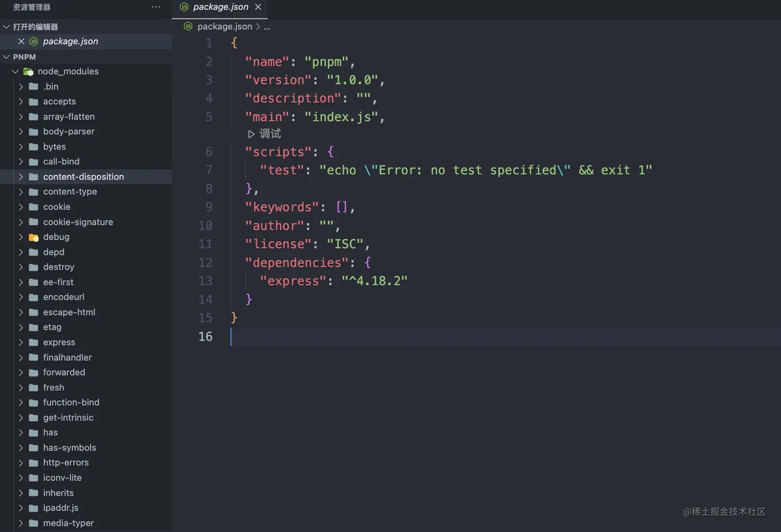Select the encodeurl folder
This screenshot has width=781, height=532.
86,297
